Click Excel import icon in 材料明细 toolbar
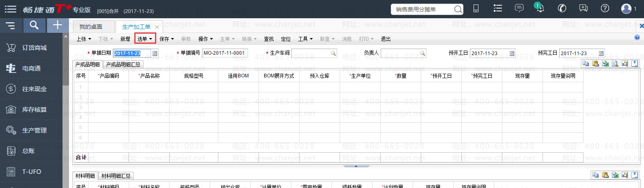The image size is (644, 188). click(615, 175)
